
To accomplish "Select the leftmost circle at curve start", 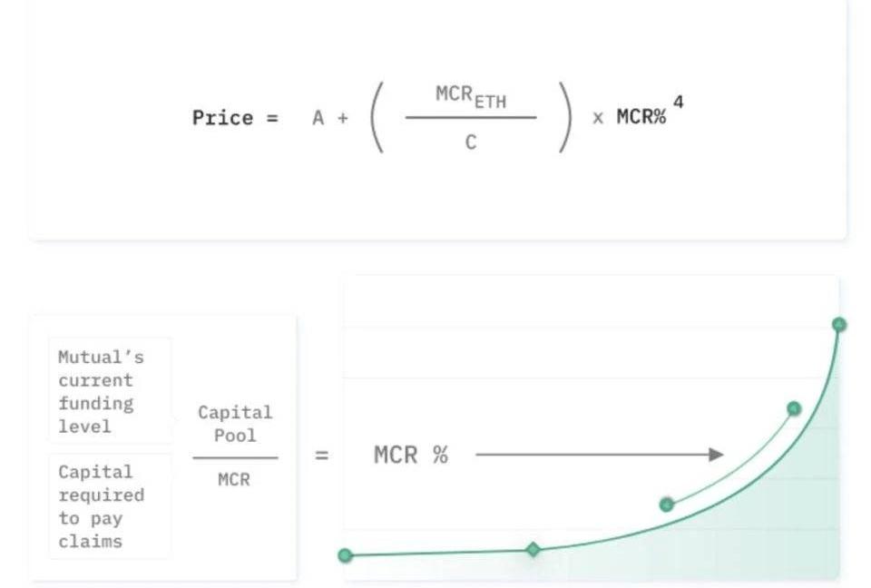I will 345,555.
